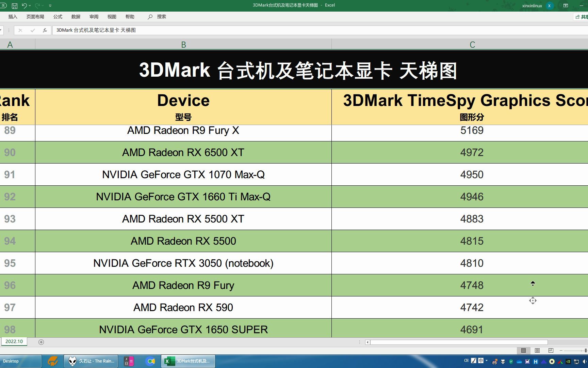Image resolution: width=588 pixels, height=368 pixels.
Task: Toggle the AutoSave switch showing 关
Action: point(3,5)
